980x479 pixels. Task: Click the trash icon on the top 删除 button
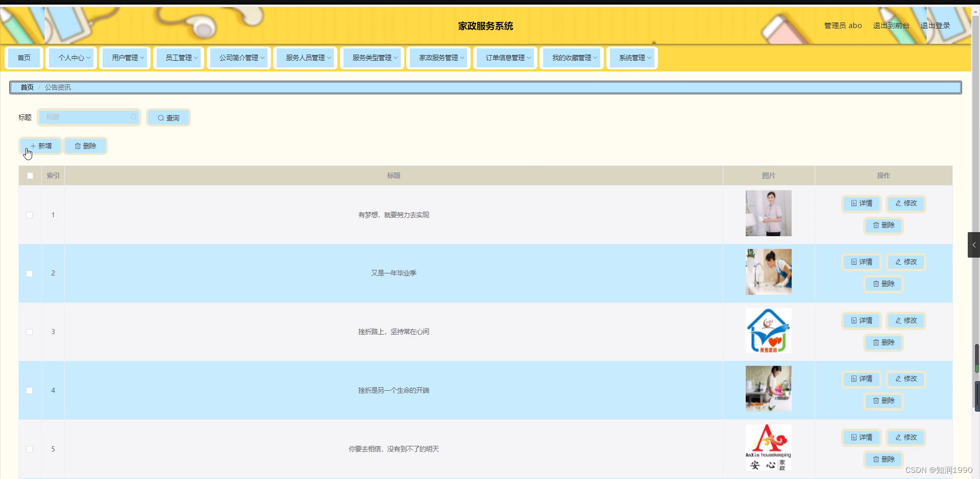(78, 145)
